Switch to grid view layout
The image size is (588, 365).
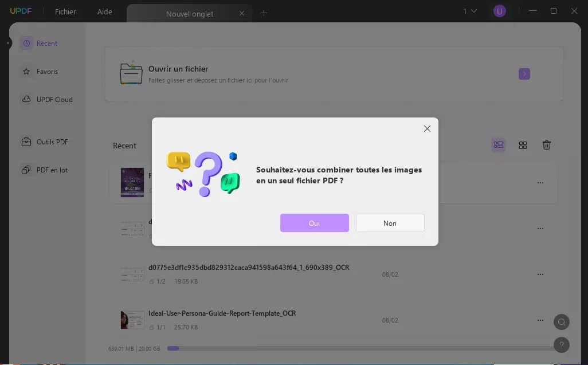pyautogui.click(x=523, y=145)
